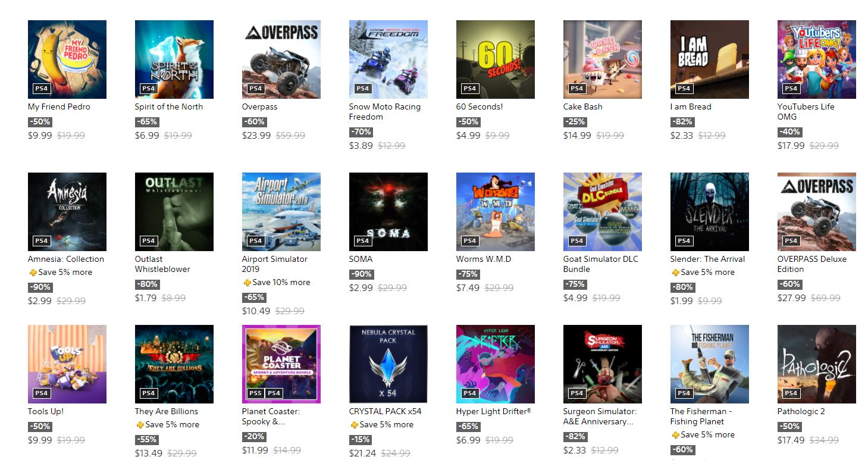Viewport: 868px width, 460px height.
Task: Click the $4.99 price for 60 Seconds!
Action: [x=468, y=136]
